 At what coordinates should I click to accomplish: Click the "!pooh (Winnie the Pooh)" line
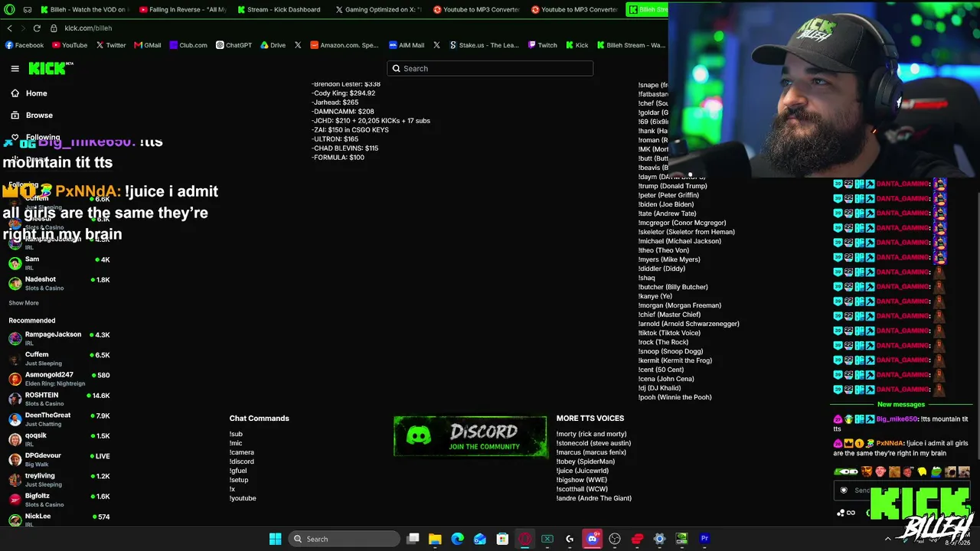(675, 397)
